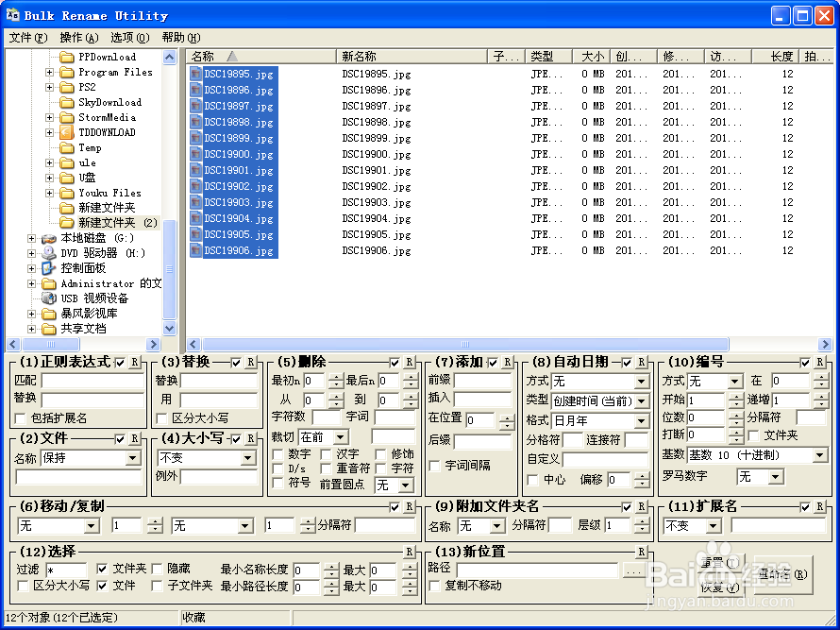
Task: Click the 恢复 button
Action: click(721, 587)
